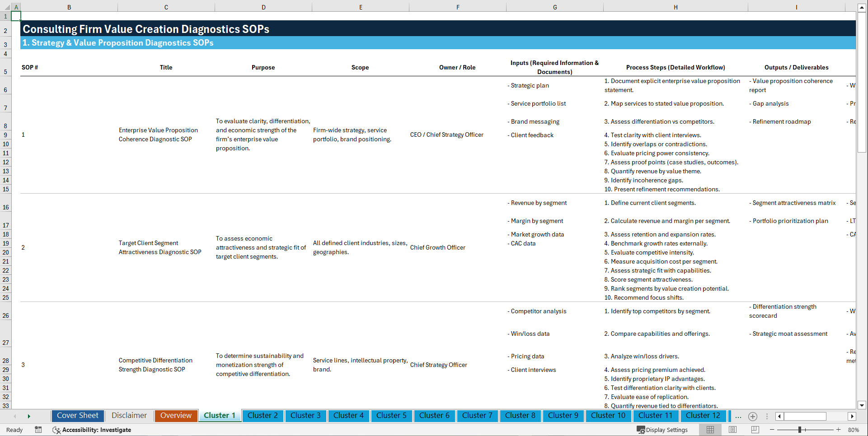
Task: Switch to Normal view in the status bar
Action: coord(709,430)
